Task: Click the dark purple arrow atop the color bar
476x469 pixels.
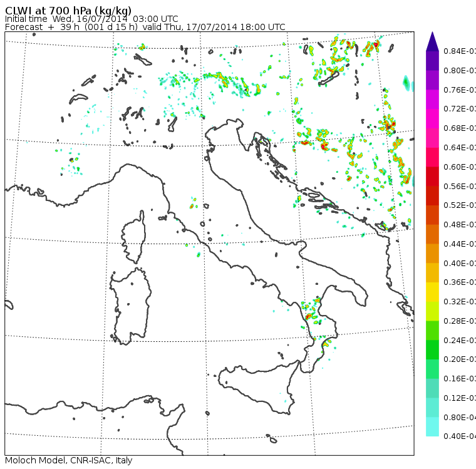Action: pyautogui.click(x=432, y=41)
